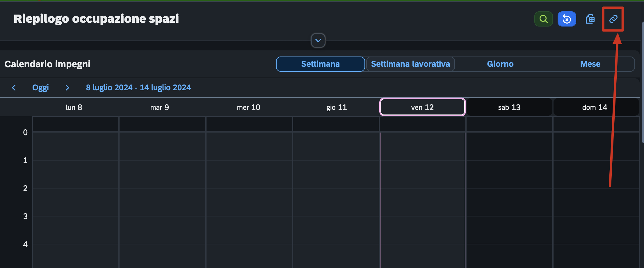The image size is (644, 268).
Task: Click the green search magnifier icon
Action: click(543, 19)
